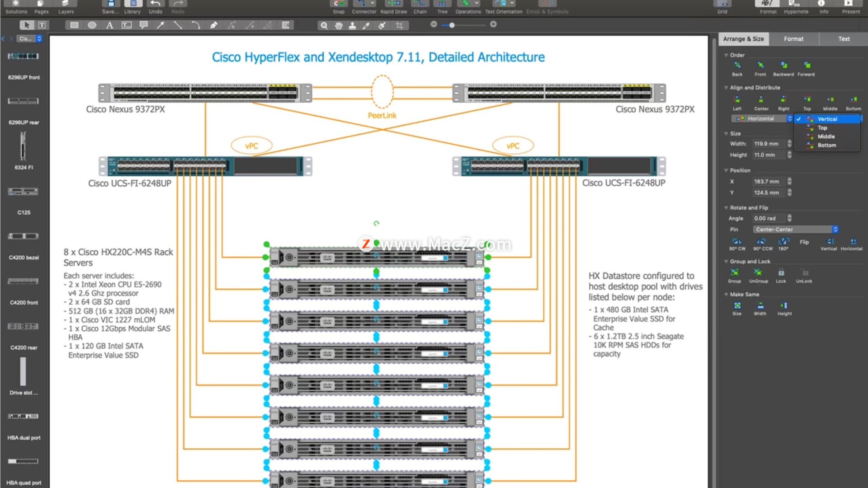Open the Layers panel
This screenshot has height=488, width=868.
(x=66, y=7)
